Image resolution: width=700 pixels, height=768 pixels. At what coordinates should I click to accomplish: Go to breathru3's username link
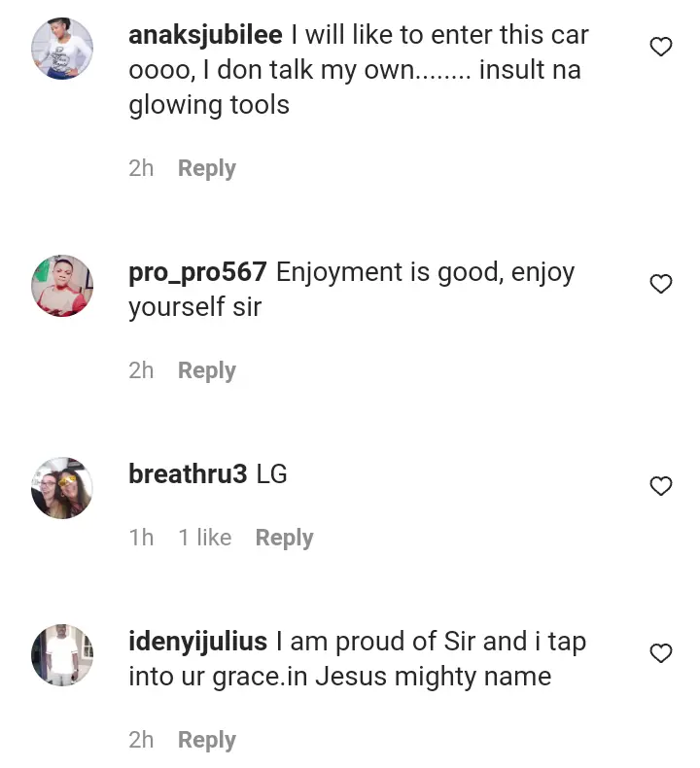(188, 474)
